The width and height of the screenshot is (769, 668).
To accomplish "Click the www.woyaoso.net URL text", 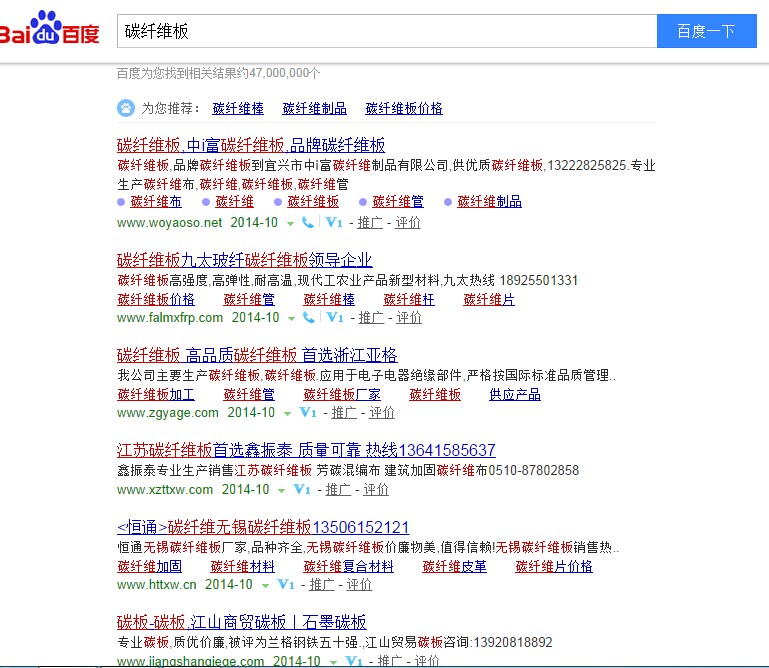I will (x=170, y=223).
